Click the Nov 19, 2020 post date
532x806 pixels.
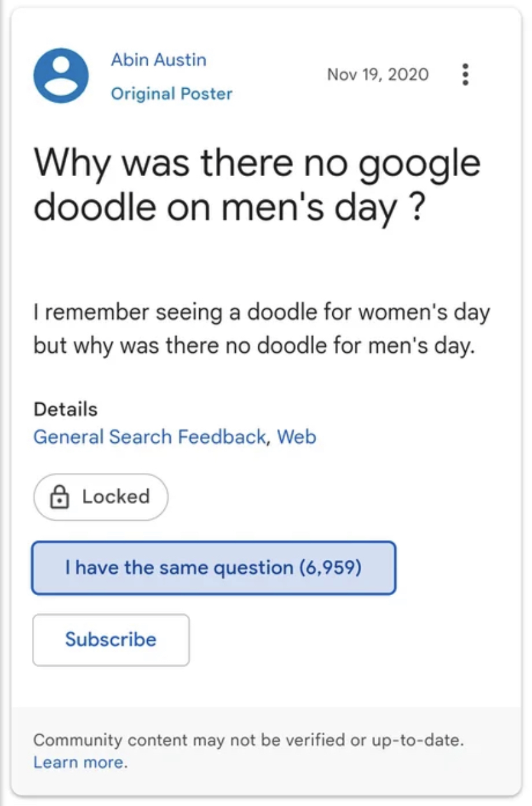tap(377, 75)
